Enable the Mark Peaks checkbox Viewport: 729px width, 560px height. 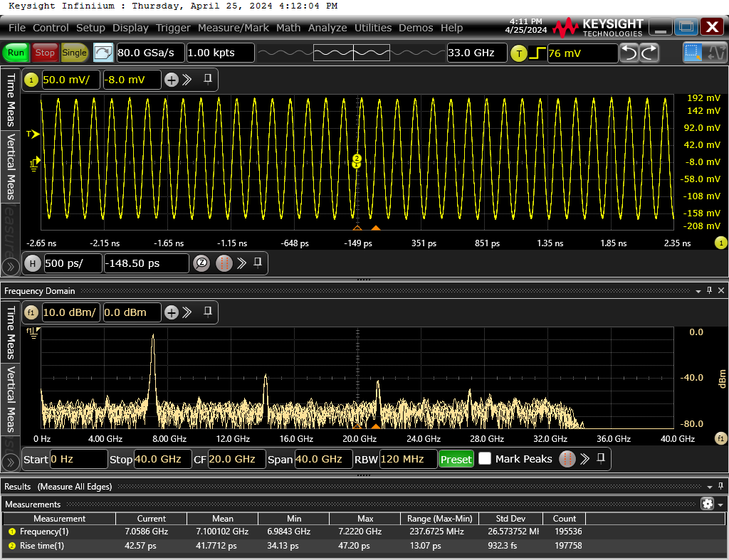(484, 459)
